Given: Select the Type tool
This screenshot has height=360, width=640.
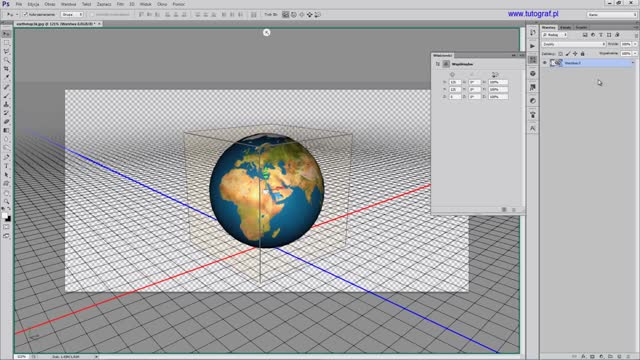Looking at the screenshot, I should click(x=6, y=166).
